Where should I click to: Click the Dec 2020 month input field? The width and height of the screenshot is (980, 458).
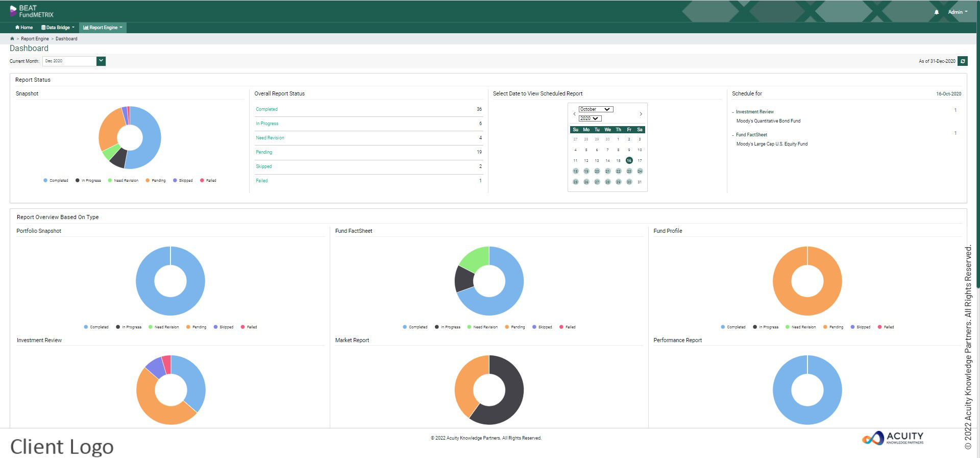(69, 61)
